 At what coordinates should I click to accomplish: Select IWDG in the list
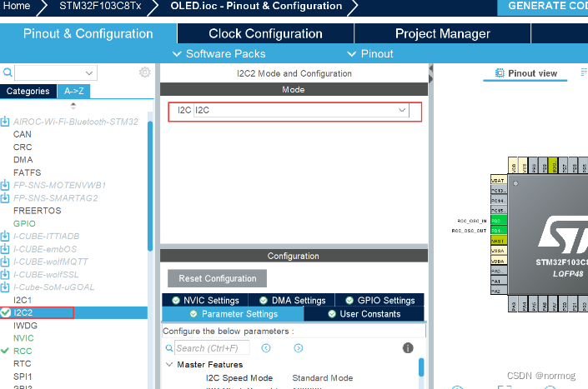pos(25,326)
